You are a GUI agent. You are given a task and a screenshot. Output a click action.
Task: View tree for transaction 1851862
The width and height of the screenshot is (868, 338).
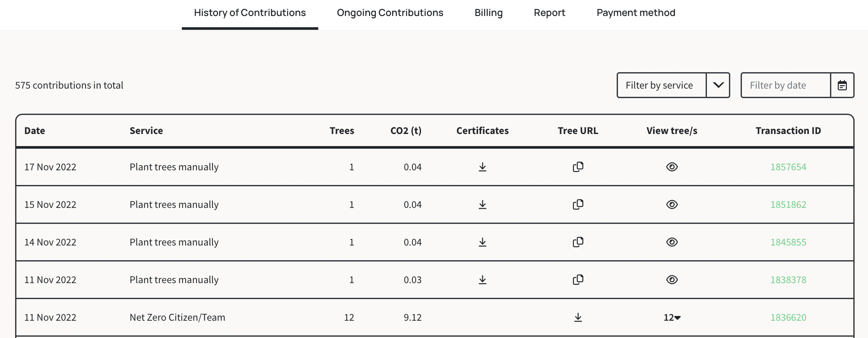pyautogui.click(x=672, y=204)
